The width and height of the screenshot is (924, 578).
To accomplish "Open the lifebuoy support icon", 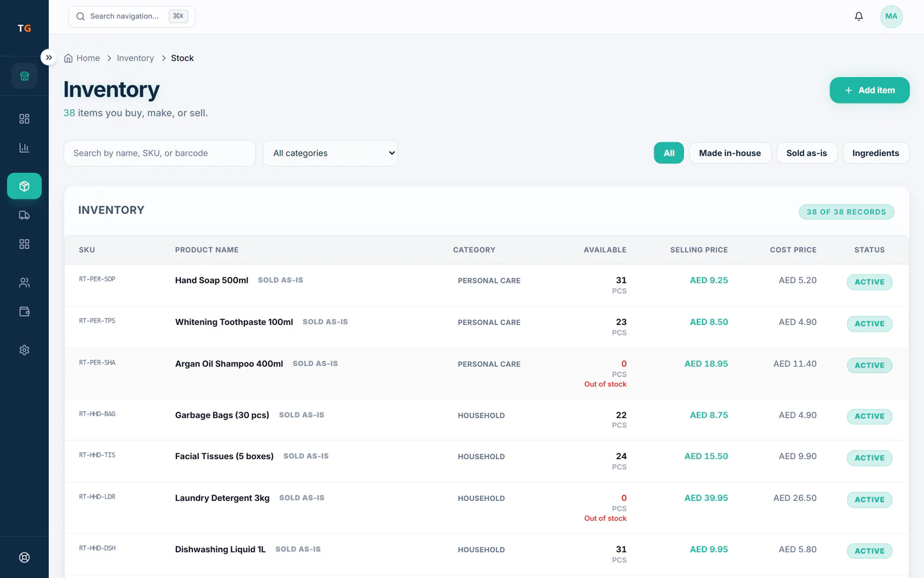I will coord(24,557).
